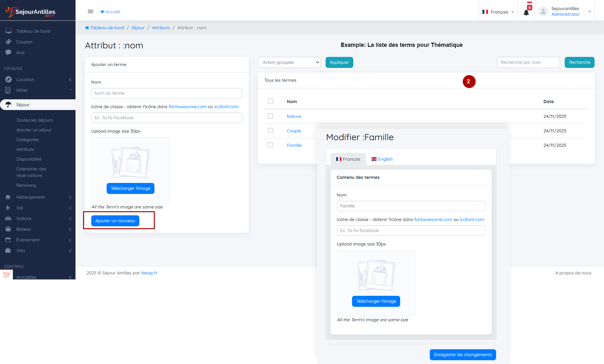Click the Location compass icon

click(8, 80)
